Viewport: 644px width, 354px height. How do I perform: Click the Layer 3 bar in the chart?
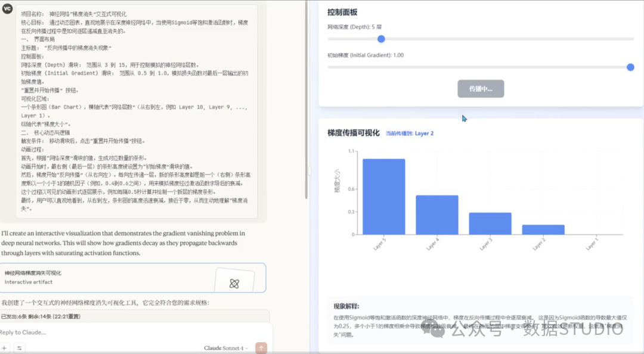[490, 223]
